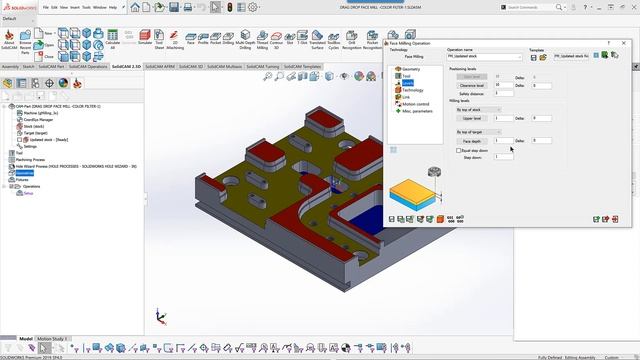Launch Pocket Recognition

point(372,40)
